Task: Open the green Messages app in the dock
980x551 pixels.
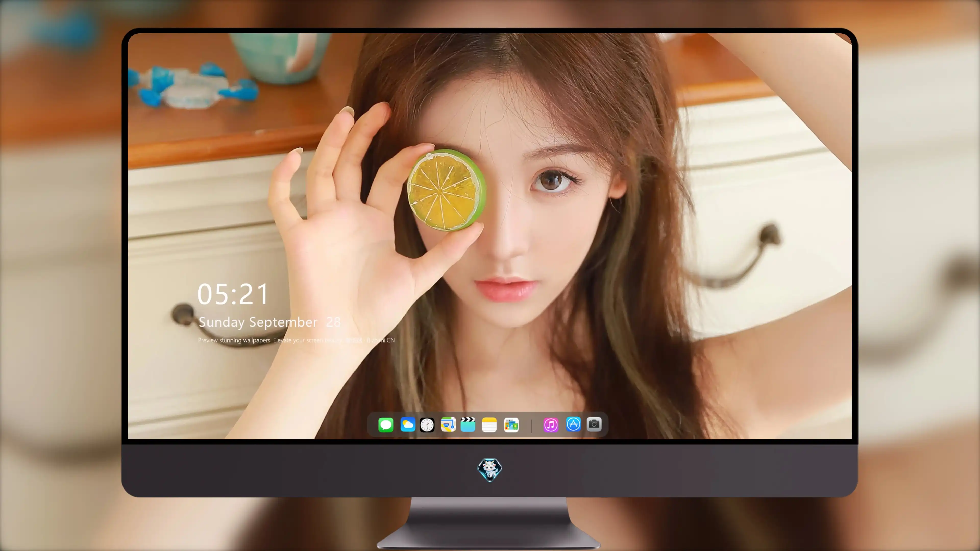Action: [x=386, y=425]
